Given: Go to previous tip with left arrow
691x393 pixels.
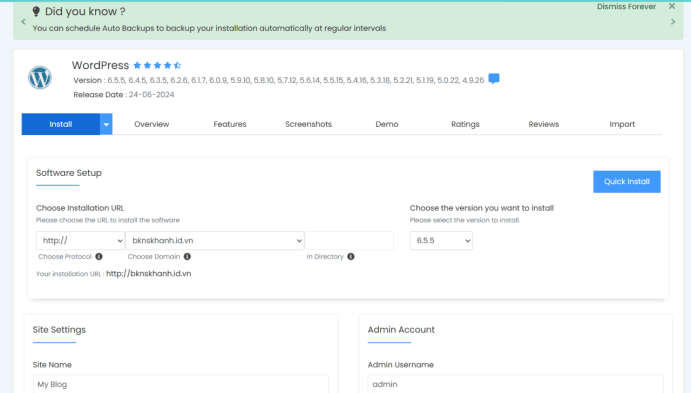Looking at the screenshot, I should tap(23, 21).
